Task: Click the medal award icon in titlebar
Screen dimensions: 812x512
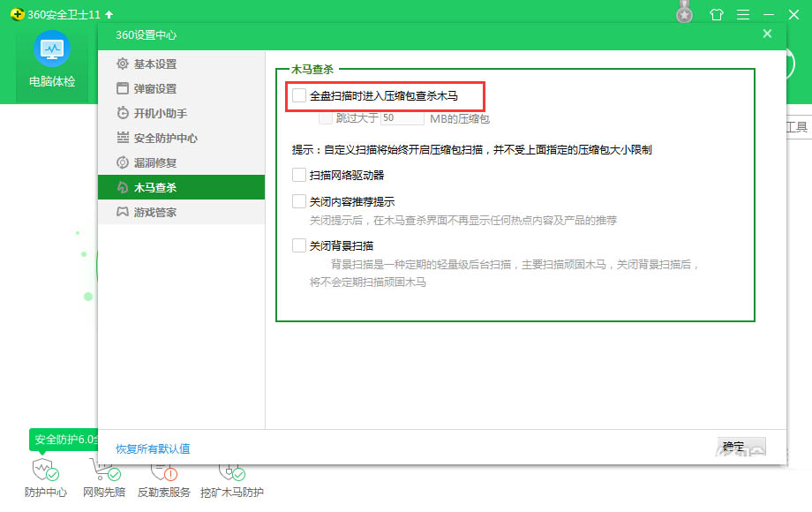Action: tap(684, 14)
